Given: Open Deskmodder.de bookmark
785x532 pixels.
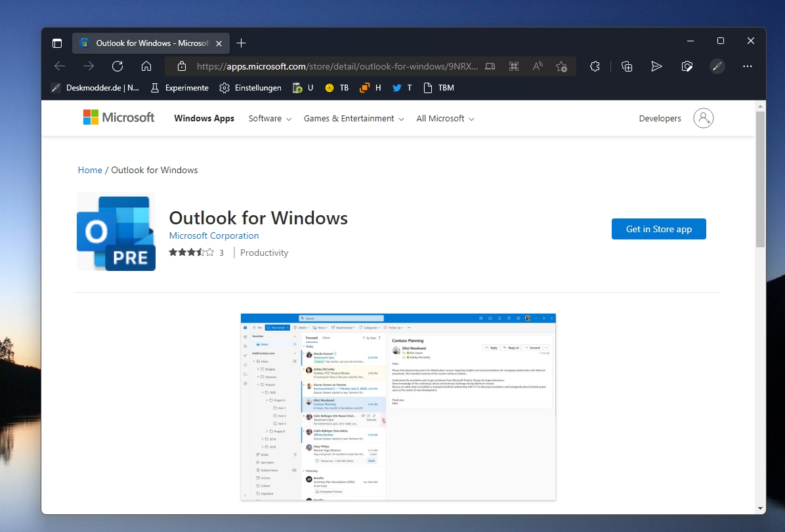Looking at the screenshot, I should pyautogui.click(x=95, y=88).
